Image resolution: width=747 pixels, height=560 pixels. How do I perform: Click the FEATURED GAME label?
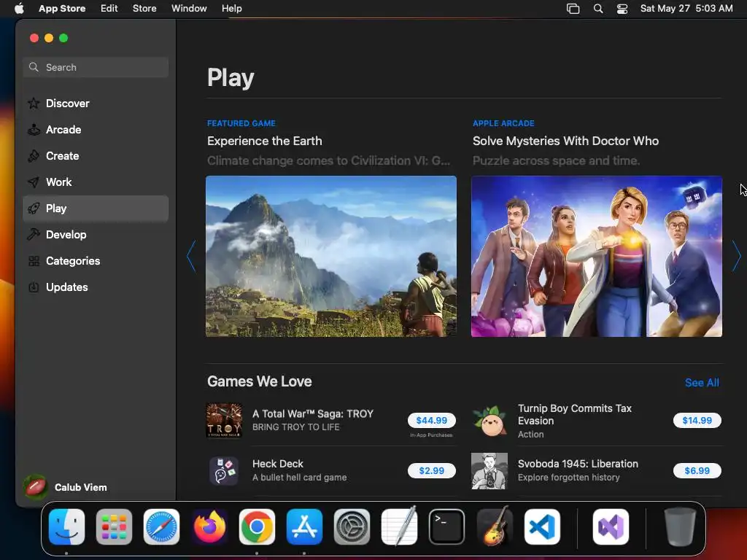241,123
